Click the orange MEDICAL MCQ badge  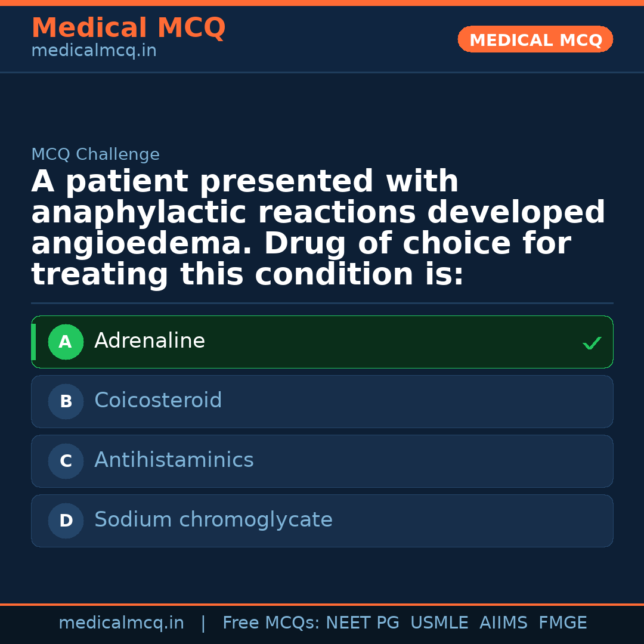[x=535, y=39]
